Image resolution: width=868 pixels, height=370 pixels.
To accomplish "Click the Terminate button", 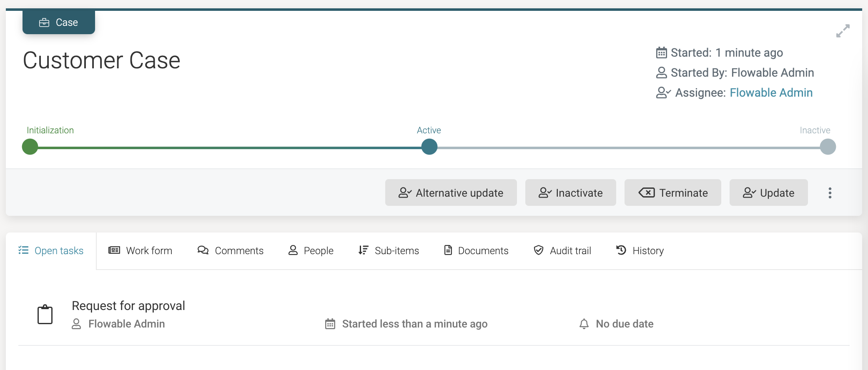I will [x=672, y=192].
